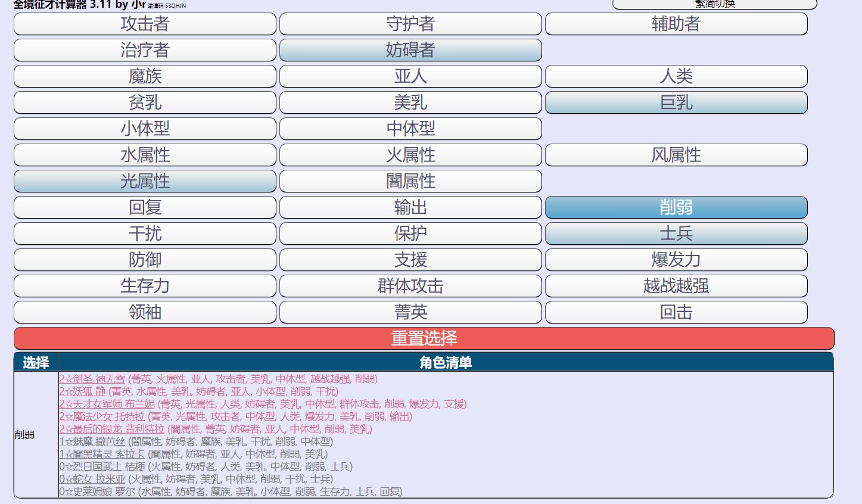Select the 中体型 tag
Image resolution: width=862 pixels, height=504 pixels.
point(410,129)
